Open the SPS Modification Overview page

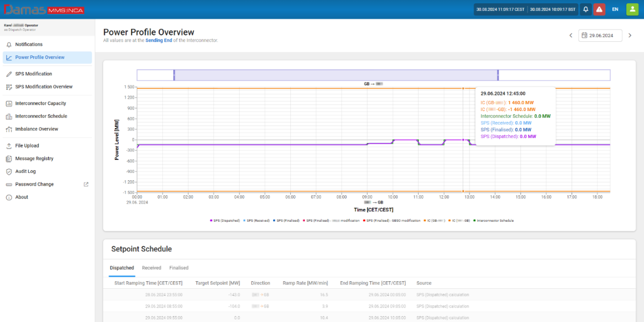click(x=43, y=86)
